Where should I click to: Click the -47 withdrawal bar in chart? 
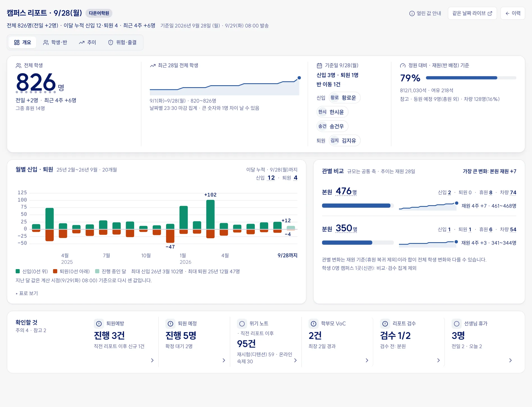(x=170, y=236)
